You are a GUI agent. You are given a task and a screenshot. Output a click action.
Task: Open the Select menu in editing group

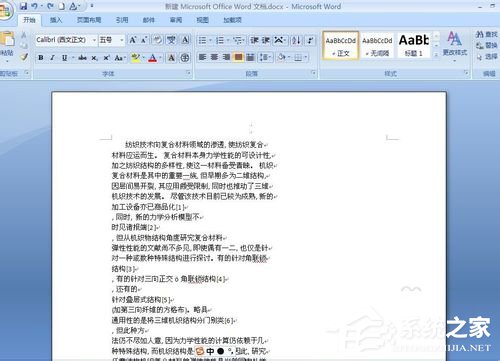[487, 57]
